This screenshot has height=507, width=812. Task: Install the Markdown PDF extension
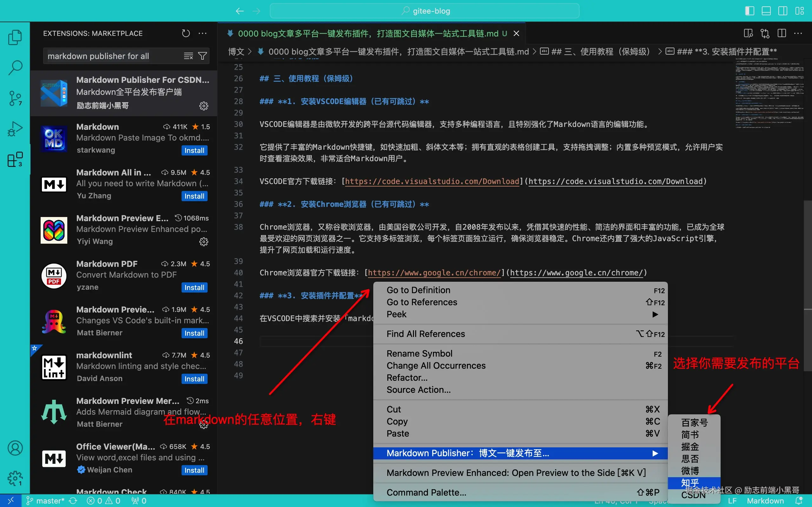point(194,287)
